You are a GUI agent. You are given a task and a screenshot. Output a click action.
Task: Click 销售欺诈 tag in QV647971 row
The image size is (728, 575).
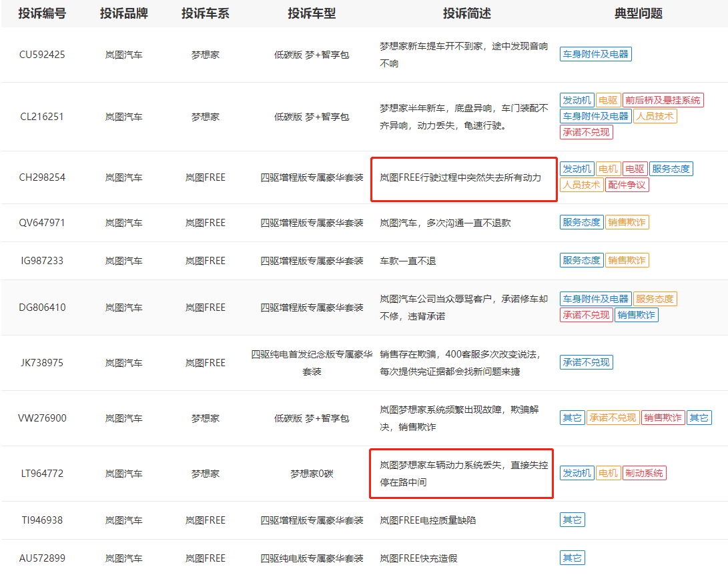tap(627, 222)
